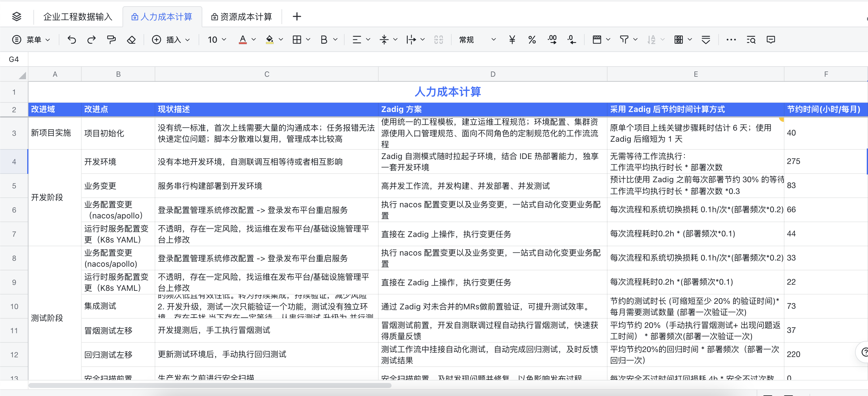
Task: Click the undo arrow icon
Action: click(x=71, y=40)
